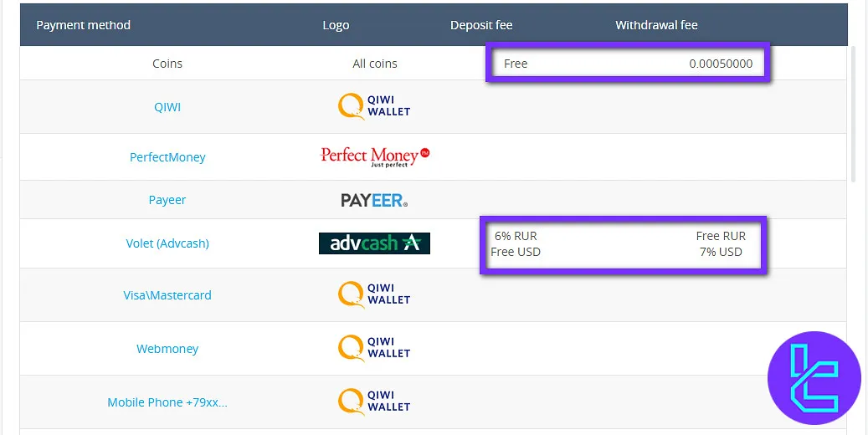868x435 pixels.
Task: Select the Free RUR withdrawal fee text
Action: point(721,236)
